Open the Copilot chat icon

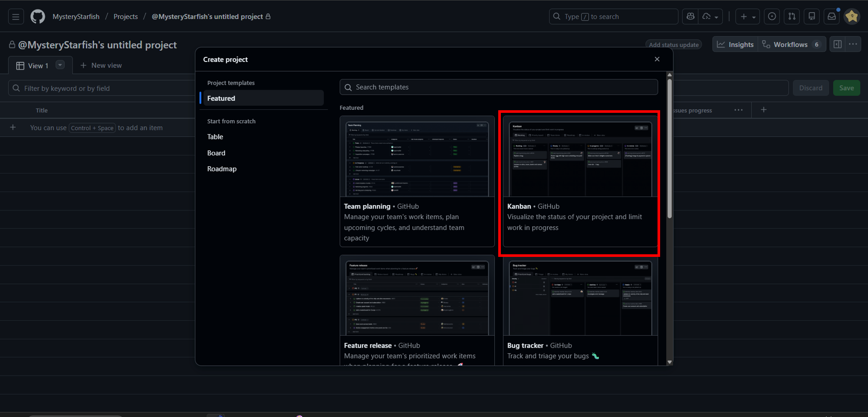coord(690,16)
